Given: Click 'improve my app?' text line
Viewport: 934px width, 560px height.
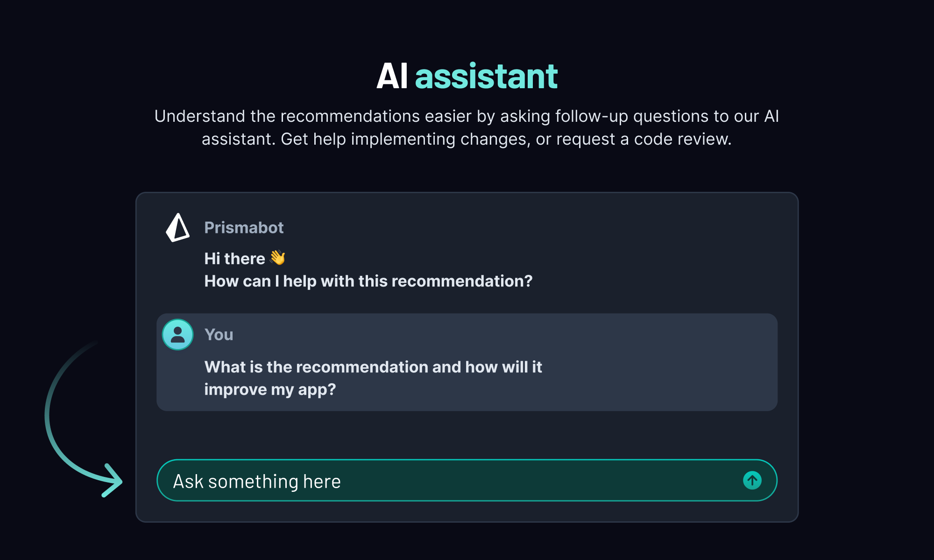Looking at the screenshot, I should click(270, 389).
